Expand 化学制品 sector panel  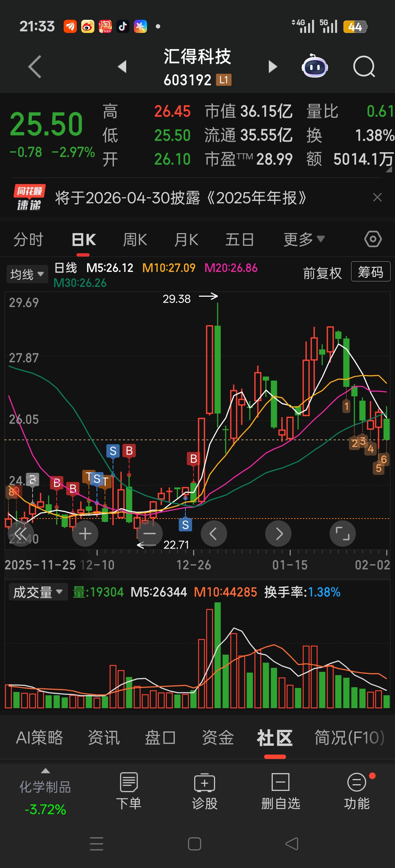click(45, 793)
